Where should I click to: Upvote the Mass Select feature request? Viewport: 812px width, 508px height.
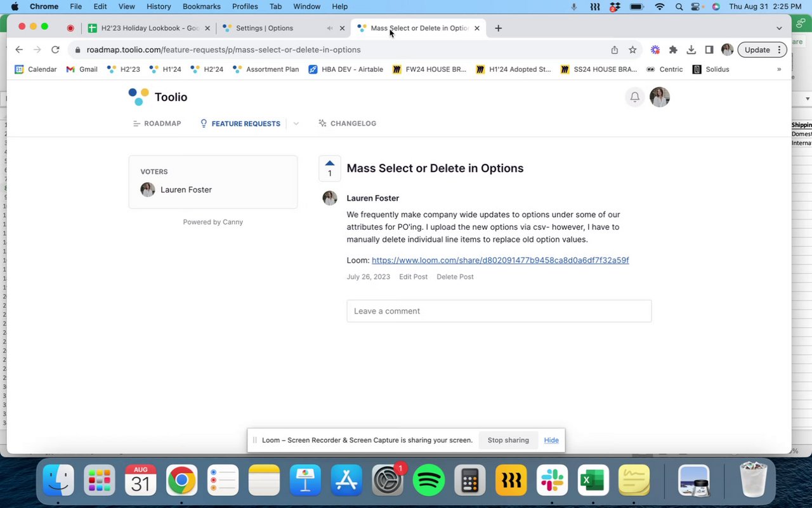tap(329, 168)
